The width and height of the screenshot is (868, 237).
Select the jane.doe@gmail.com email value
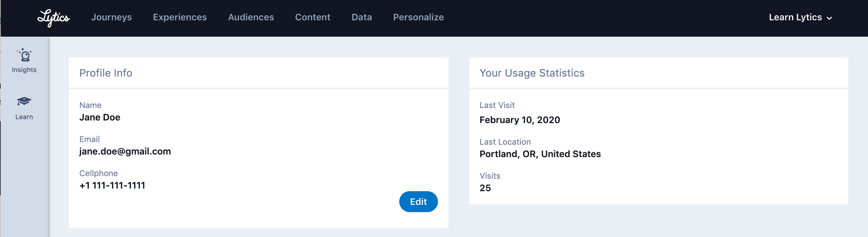(x=125, y=151)
